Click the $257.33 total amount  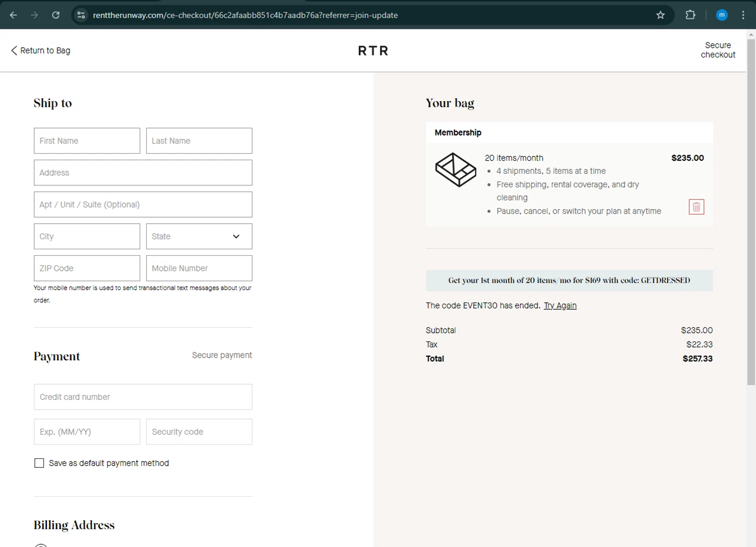pyautogui.click(x=698, y=359)
